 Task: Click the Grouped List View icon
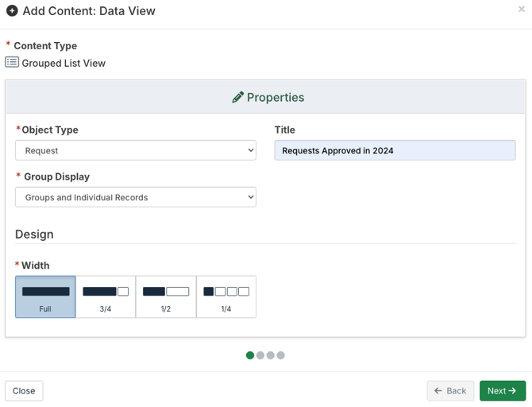click(12, 62)
